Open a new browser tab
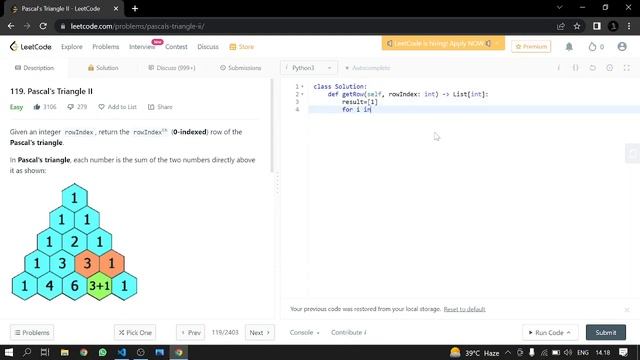The height and width of the screenshot is (360, 640). click(x=135, y=8)
